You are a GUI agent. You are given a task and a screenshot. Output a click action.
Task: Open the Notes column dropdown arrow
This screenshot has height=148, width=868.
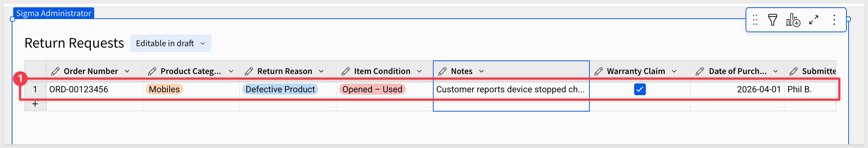pyautogui.click(x=482, y=71)
